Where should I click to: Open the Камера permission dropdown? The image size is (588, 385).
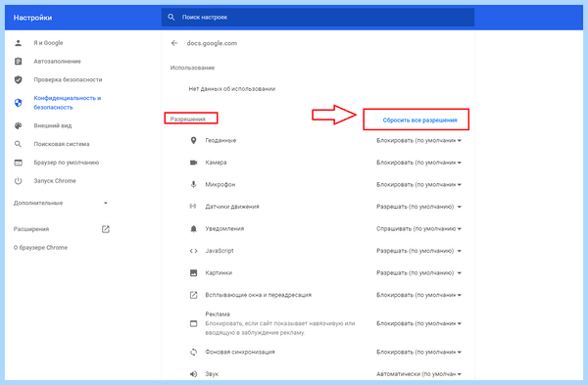coord(418,163)
